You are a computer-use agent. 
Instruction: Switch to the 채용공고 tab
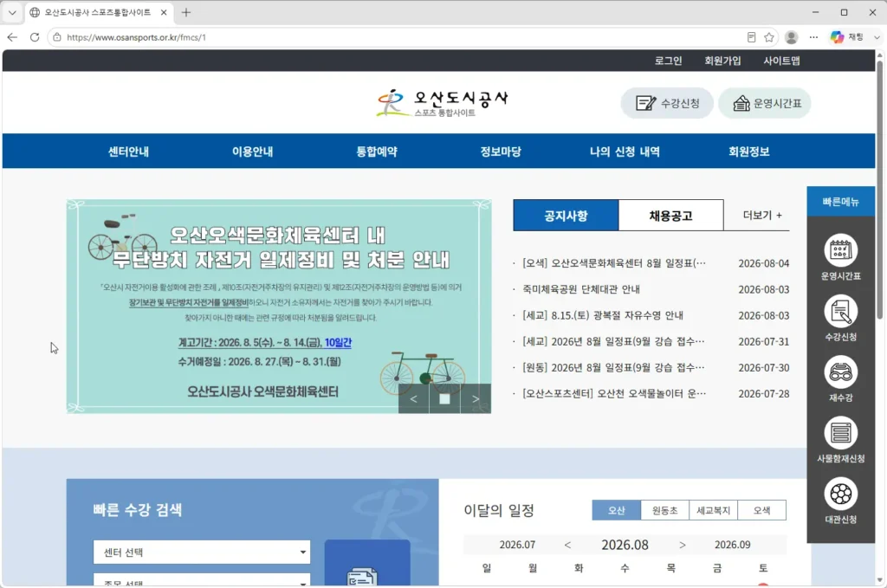coord(671,216)
